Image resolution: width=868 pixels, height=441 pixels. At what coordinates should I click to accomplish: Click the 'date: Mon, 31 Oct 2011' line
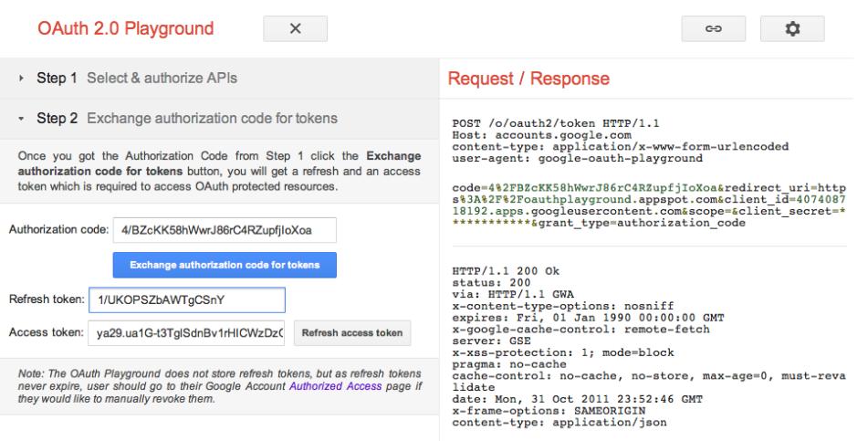pyautogui.click(x=578, y=399)
